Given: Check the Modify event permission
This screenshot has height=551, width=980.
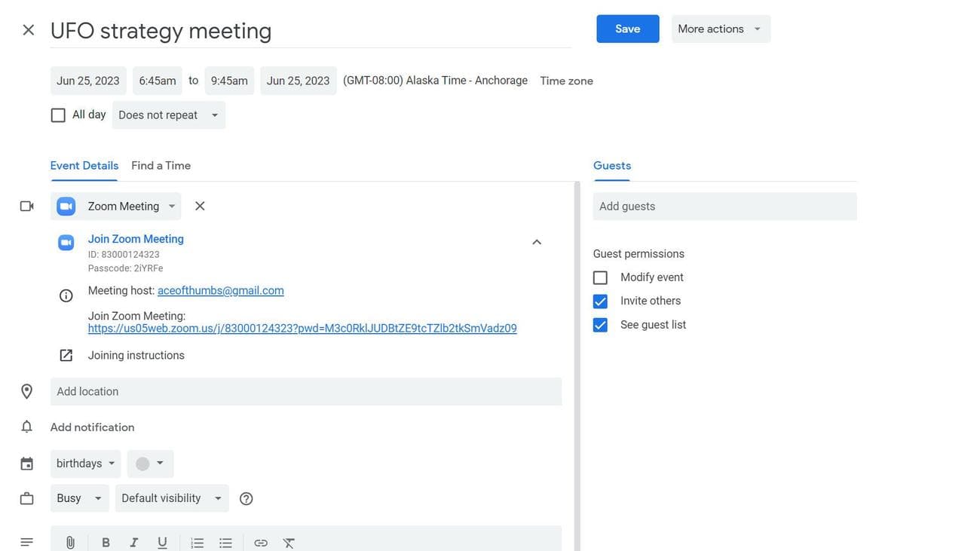Looking at the screenshot, I should click(600, 277).
